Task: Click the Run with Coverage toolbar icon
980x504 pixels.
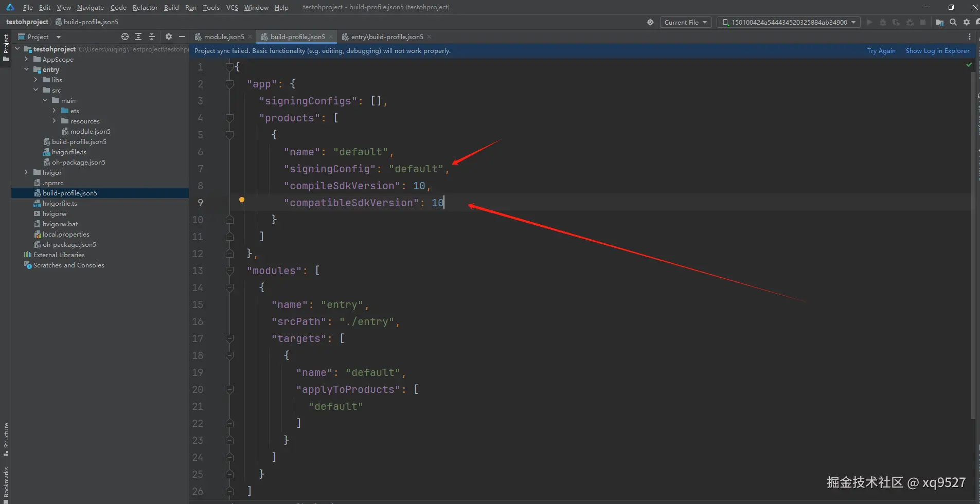Action: (x=896, y=22)
